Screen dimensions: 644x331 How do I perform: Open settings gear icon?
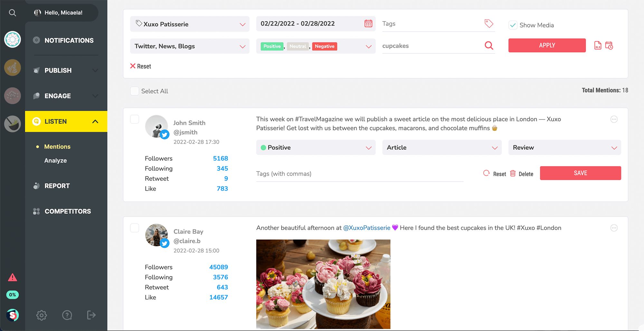(x=42, y=315)
